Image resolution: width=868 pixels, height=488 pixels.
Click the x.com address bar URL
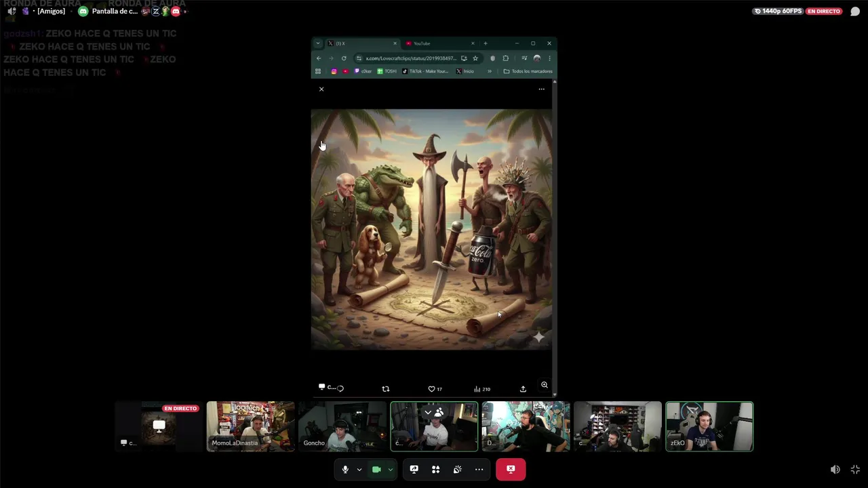pos(412,58)
